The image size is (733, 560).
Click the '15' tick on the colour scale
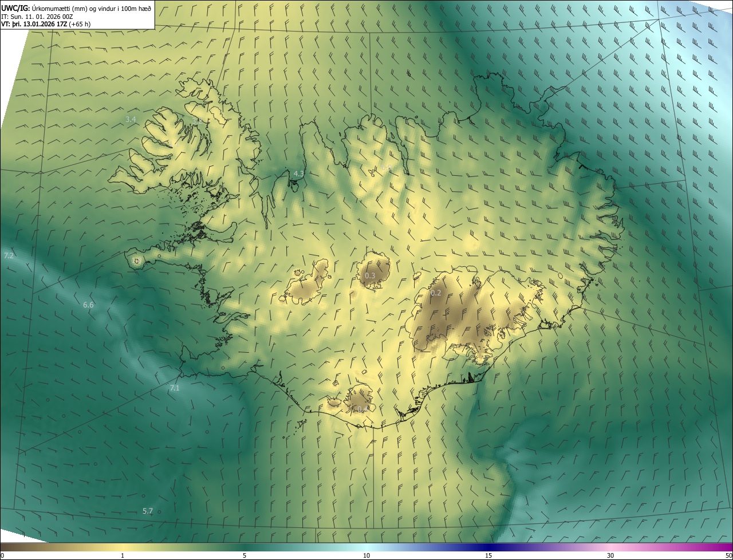[x=488, y=556]
